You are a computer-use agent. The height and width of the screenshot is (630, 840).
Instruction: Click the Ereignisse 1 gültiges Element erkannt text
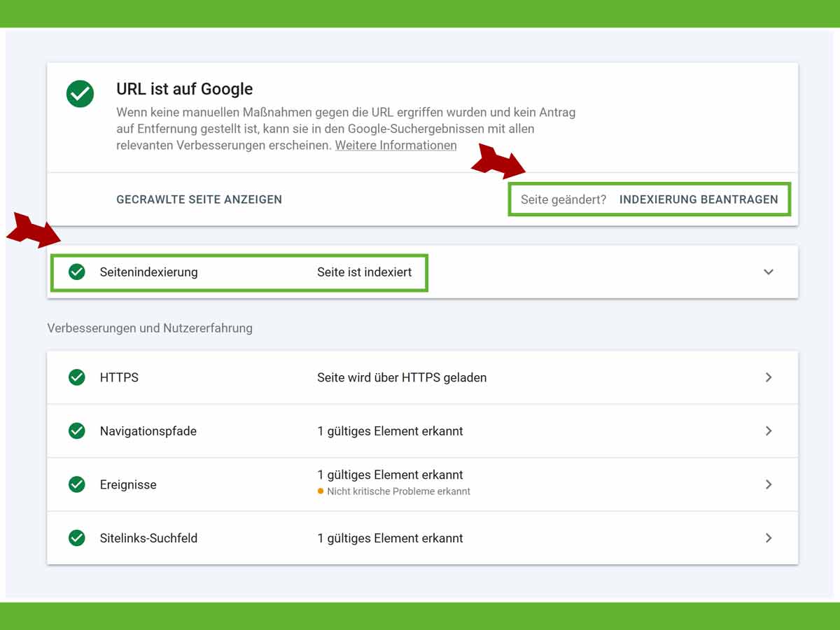(x=390, y=475)
